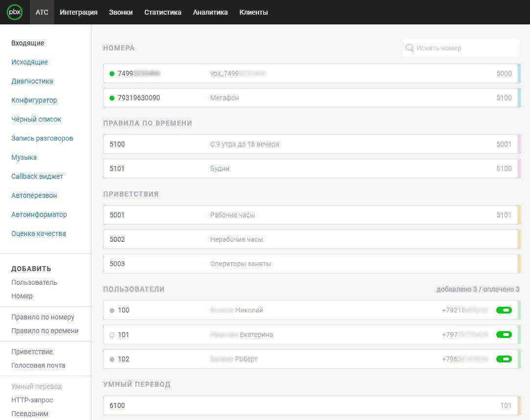Open user 100 Николай row

311,310
